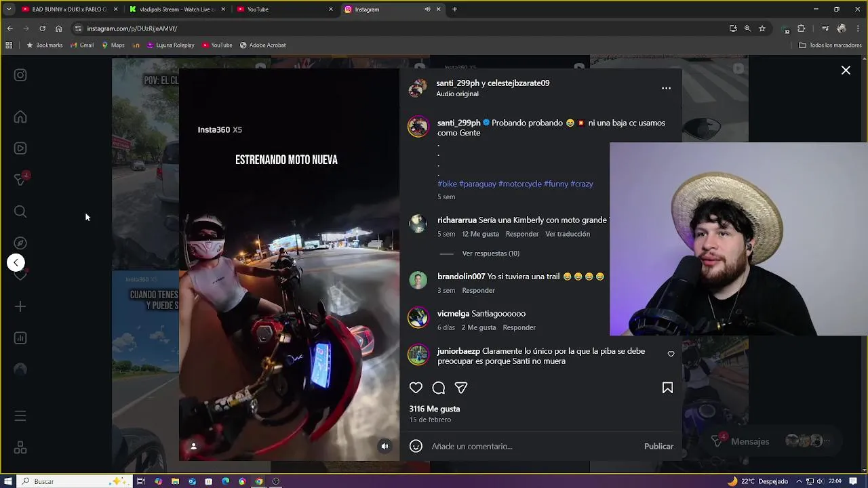Open the YouTube bookmark in bookmarks bar
This screenshot has width=868, height=488.
[217, 45]
